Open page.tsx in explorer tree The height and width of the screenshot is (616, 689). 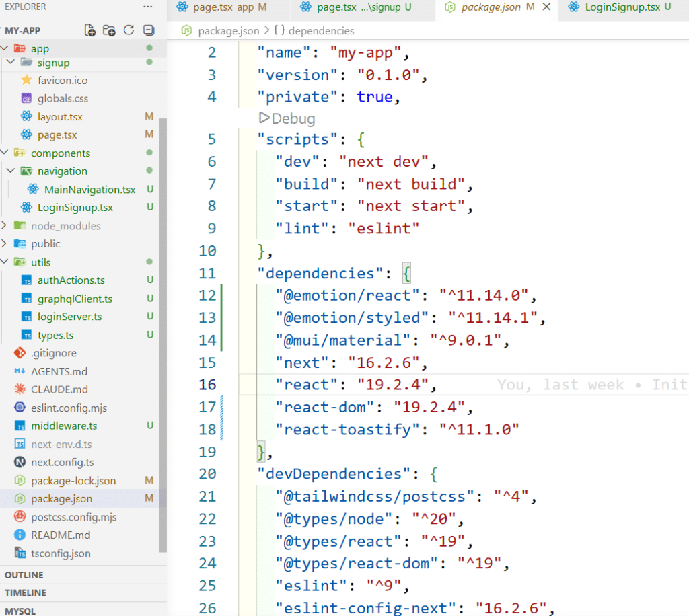tap(57, 134)
